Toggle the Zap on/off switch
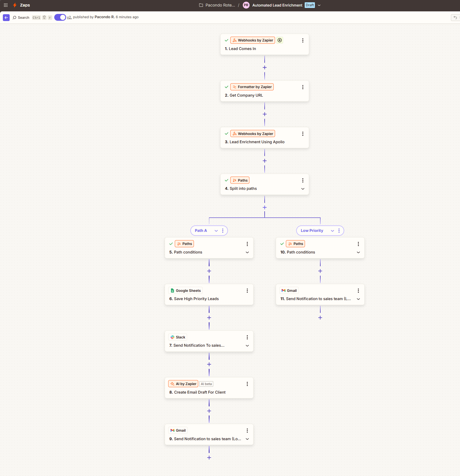 click(60, 17)
